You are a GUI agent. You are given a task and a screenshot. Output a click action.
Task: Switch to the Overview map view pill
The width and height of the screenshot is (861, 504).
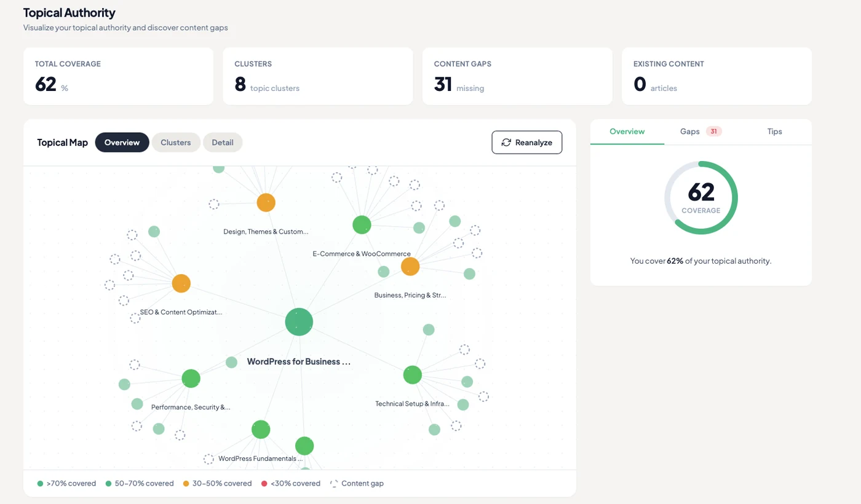122,142
